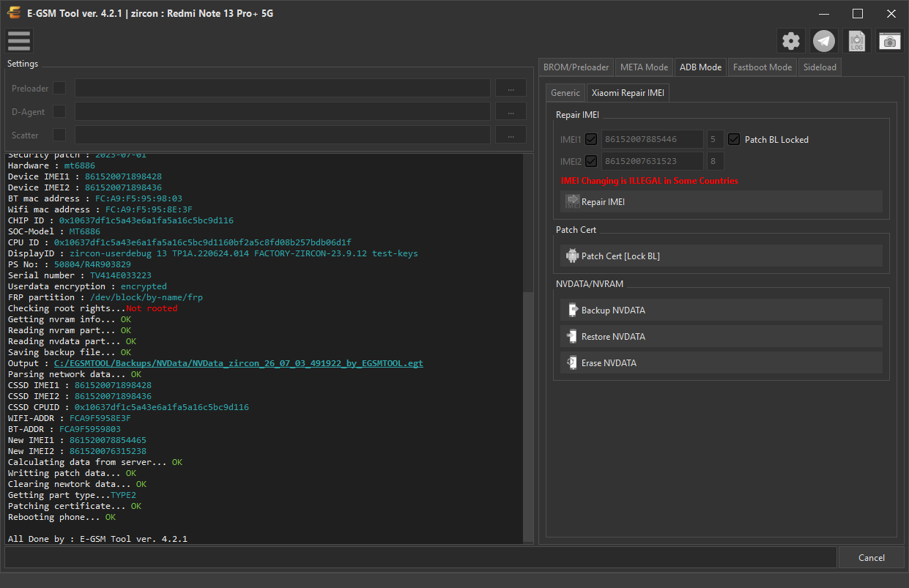Toggle the Patch BL Locked checkbox
Image resolution: width=909 pixels, height=588 pixels.
(x=734, y=139)
